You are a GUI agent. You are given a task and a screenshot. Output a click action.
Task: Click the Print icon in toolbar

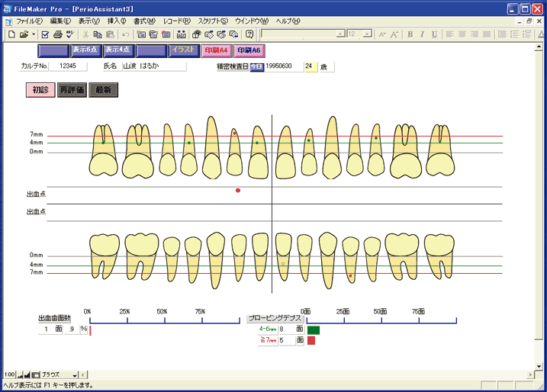(x=57, y=34)
